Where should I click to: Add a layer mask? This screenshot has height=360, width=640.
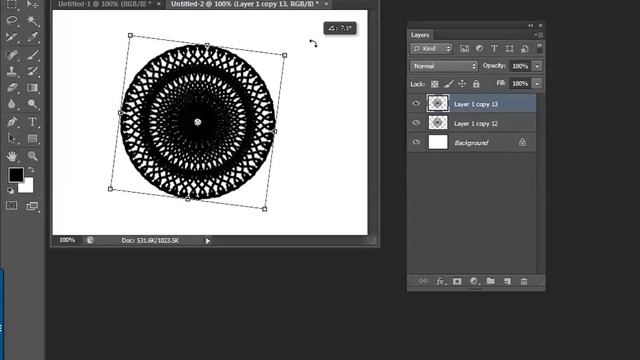[x=457, y=281]
